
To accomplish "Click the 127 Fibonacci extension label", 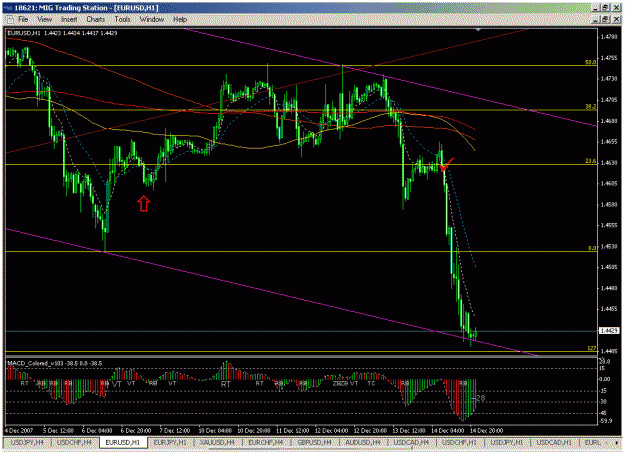I will (592, 348).
